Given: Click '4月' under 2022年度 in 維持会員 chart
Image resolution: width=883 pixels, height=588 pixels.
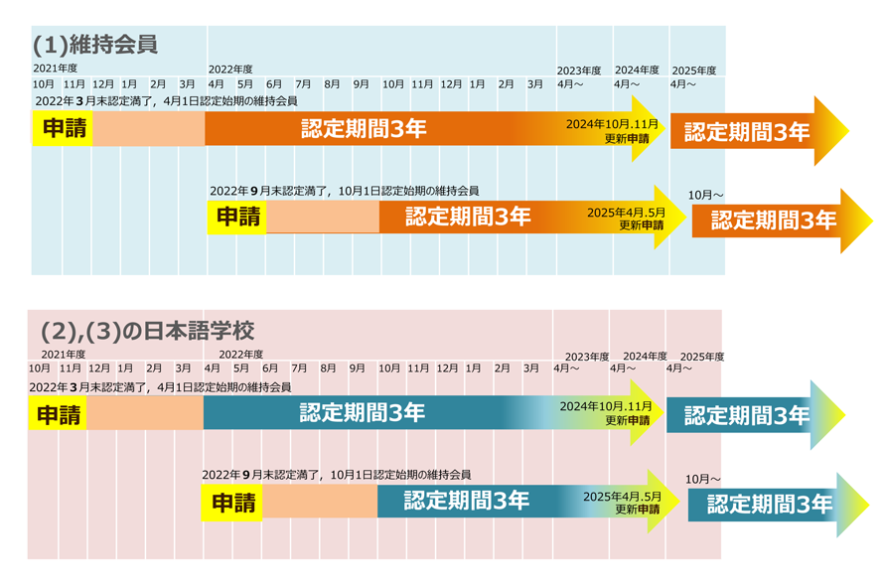Looking at the screenshot, I should [216, 84].
